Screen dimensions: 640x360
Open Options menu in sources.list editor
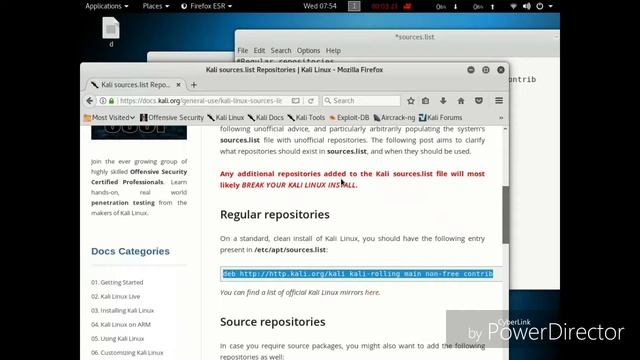coord(308,51)
